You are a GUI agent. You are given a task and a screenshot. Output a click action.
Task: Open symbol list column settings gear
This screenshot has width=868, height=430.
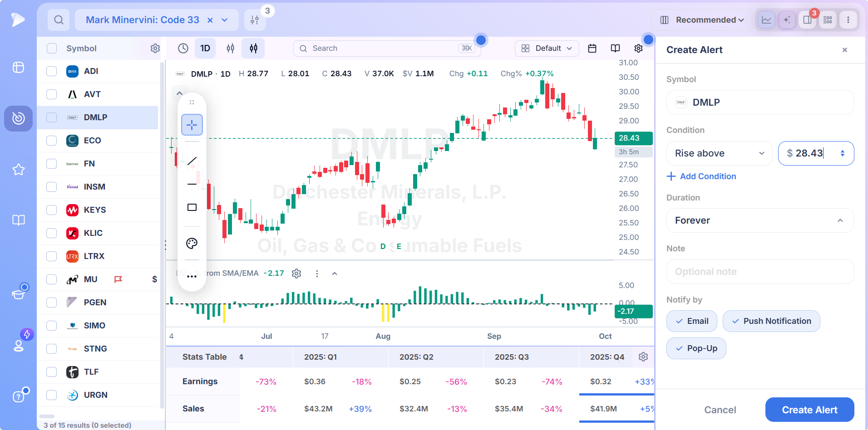pos(155,49)
